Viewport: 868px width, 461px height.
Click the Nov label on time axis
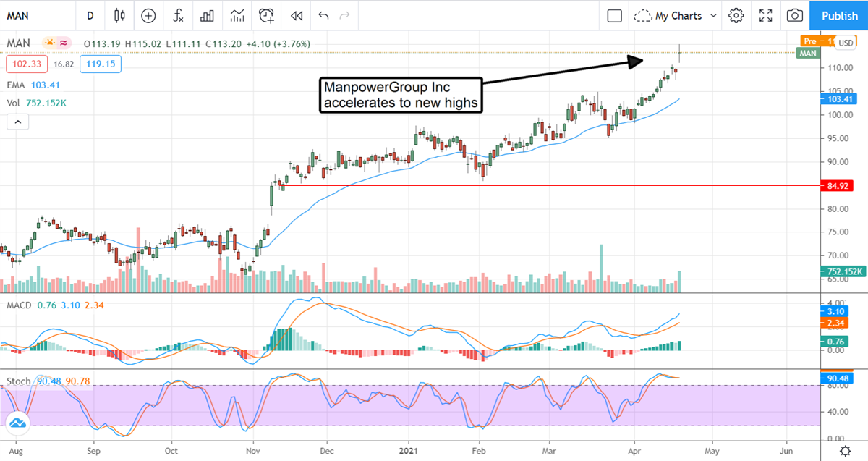(x=252, y=449)
